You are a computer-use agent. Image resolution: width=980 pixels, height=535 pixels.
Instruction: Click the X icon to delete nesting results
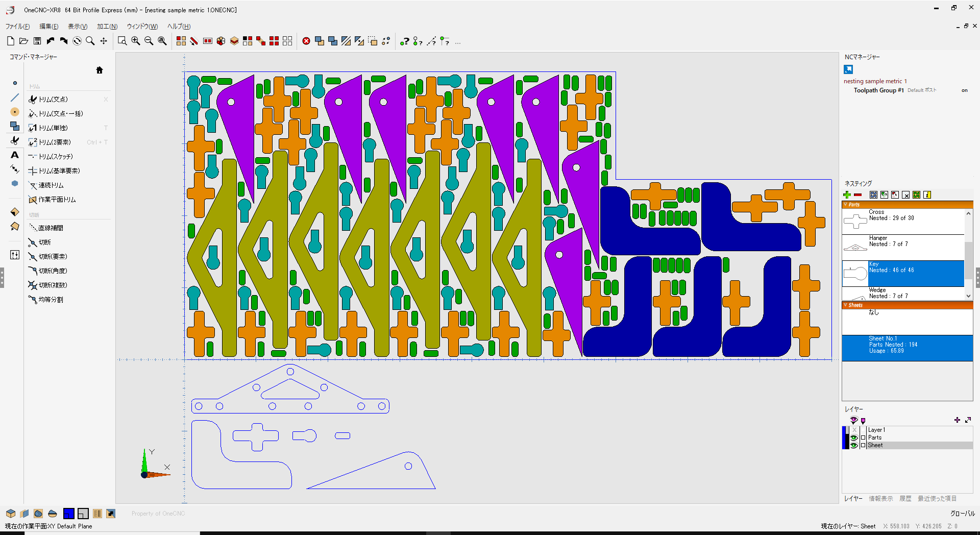(x=906, y=195)
